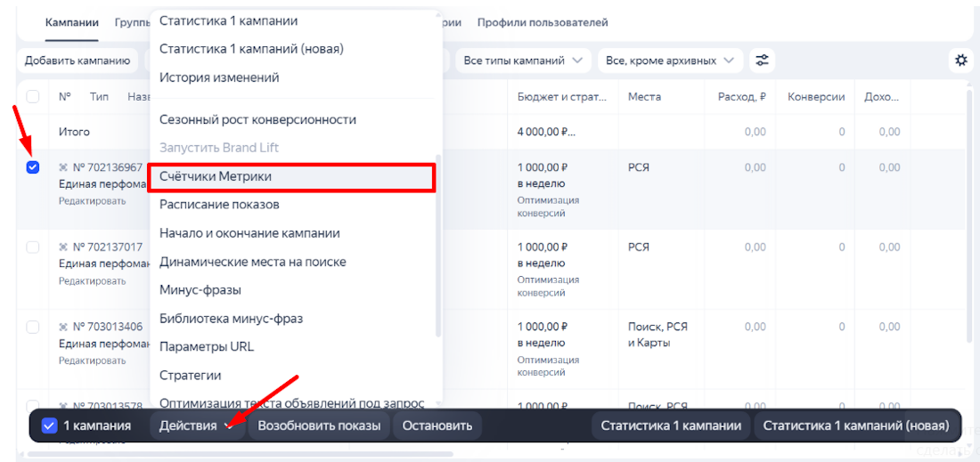Click the status icon beside campaign № 702137017
The image size is (980, 462).
pyautogui.click(x=63, y=247)
